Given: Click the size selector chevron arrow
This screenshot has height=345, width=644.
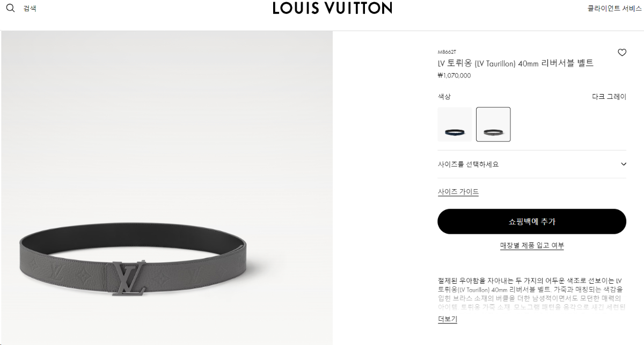Looking at the screenshot, I should tap(623, 164).
